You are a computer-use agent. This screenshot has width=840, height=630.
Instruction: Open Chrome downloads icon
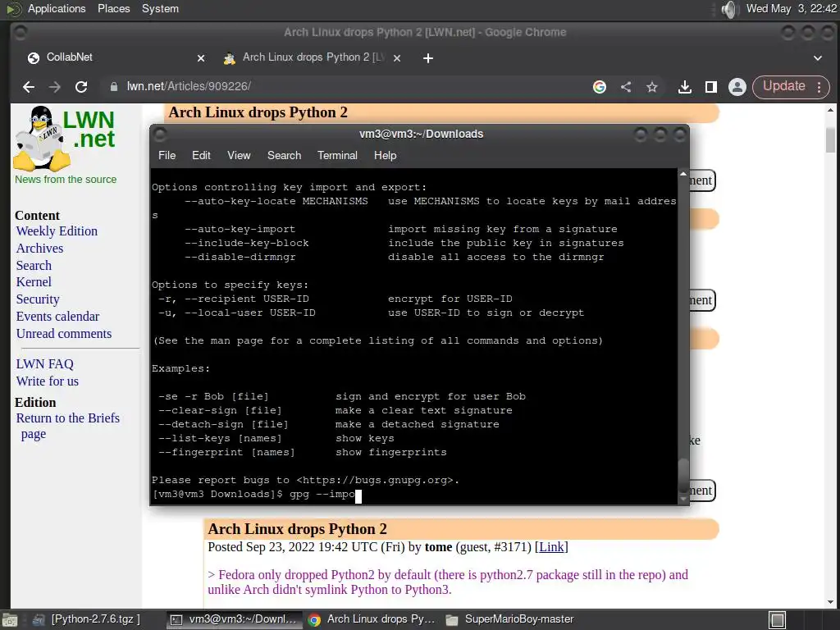click(x=685, y=87)
